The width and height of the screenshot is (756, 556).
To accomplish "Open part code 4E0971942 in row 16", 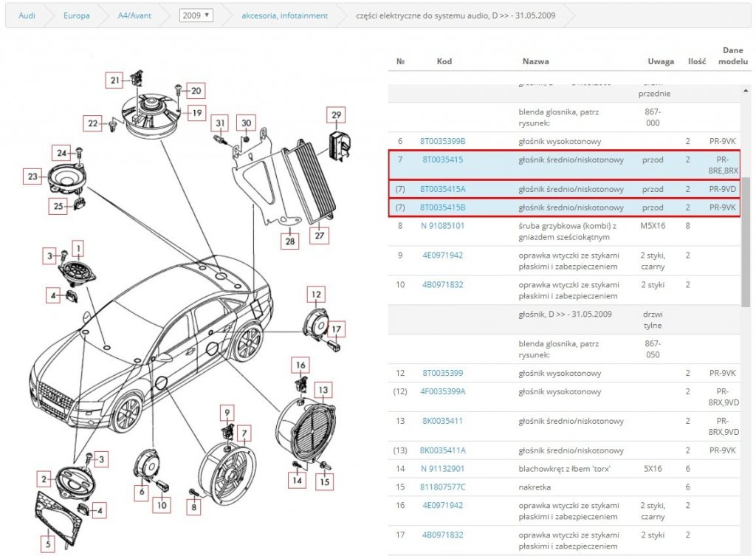I will tap(443, 505).
